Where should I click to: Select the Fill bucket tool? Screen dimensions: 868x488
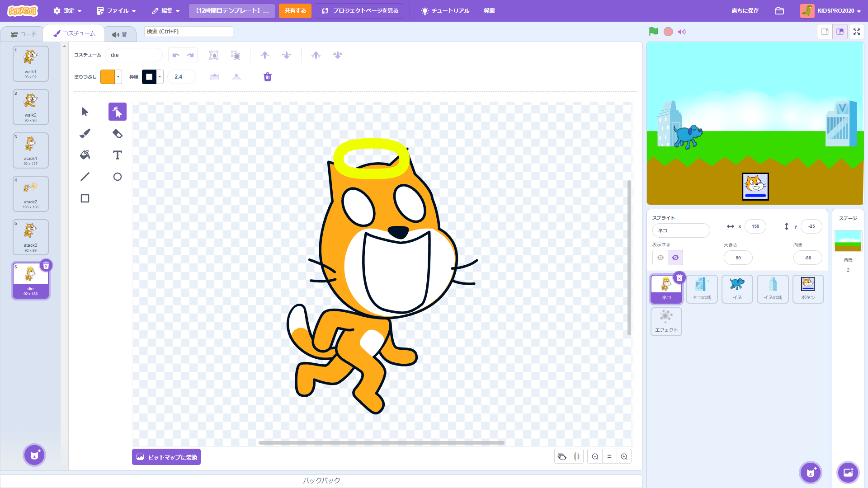tap(85, 155)
